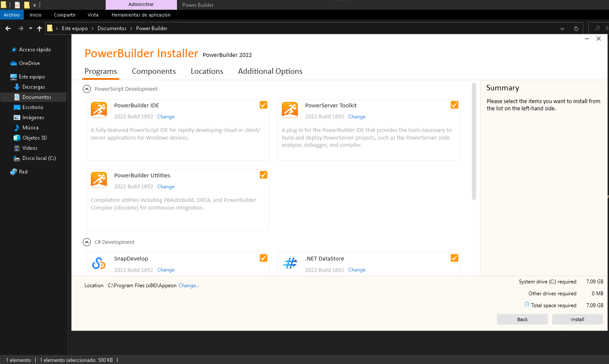Go up one folder with the up arrow
This screenshot has height=364, width=609.
tap(39, 28)
